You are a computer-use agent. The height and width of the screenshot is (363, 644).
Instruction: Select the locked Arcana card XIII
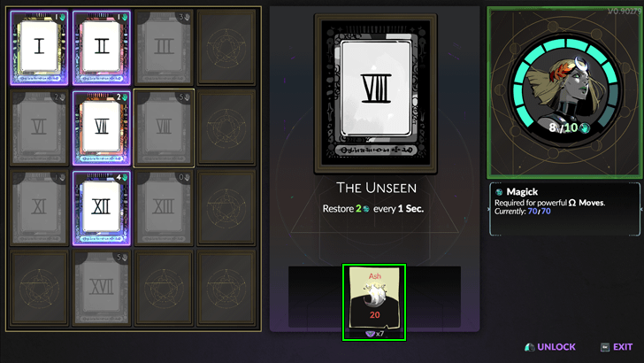coord(164,208)
